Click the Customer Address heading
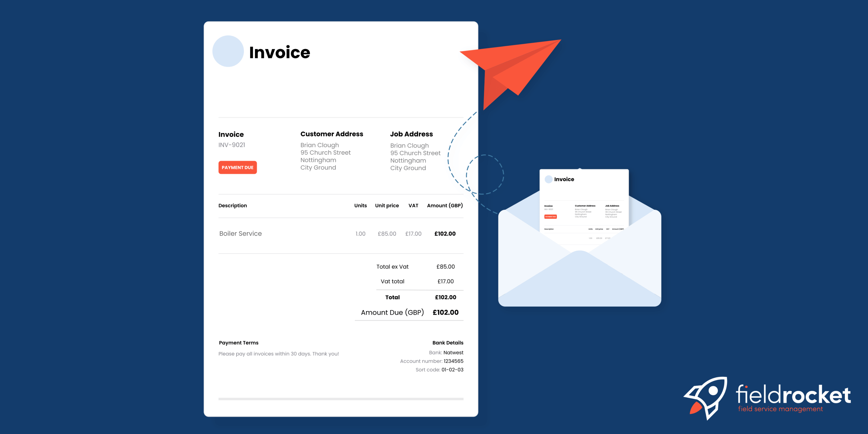Screen dimensions: 868x434 click(x=332, y=134)
